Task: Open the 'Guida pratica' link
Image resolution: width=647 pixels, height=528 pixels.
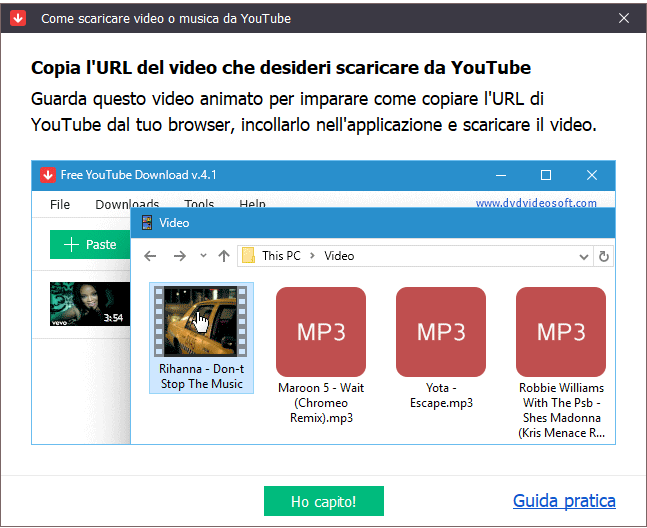Action: tap(564, 501)
